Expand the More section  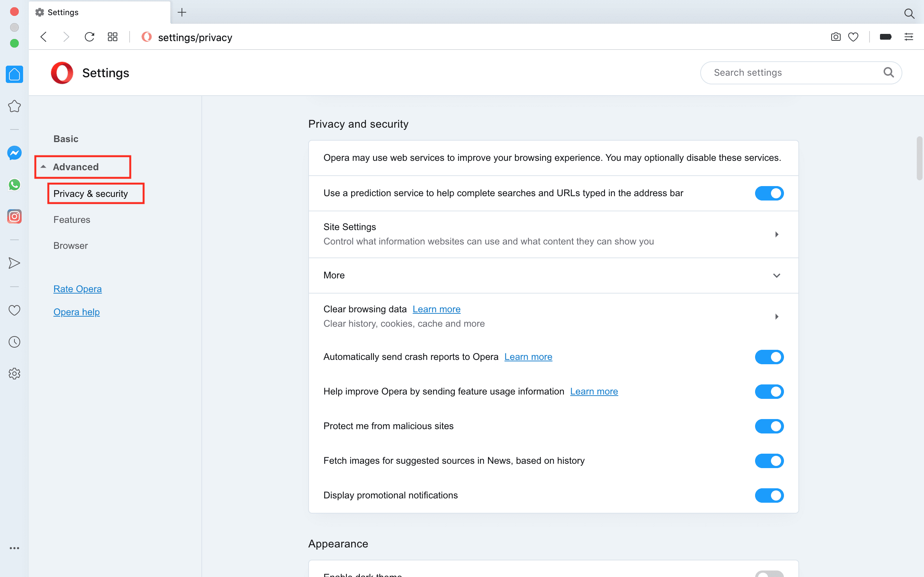[776, 276]
